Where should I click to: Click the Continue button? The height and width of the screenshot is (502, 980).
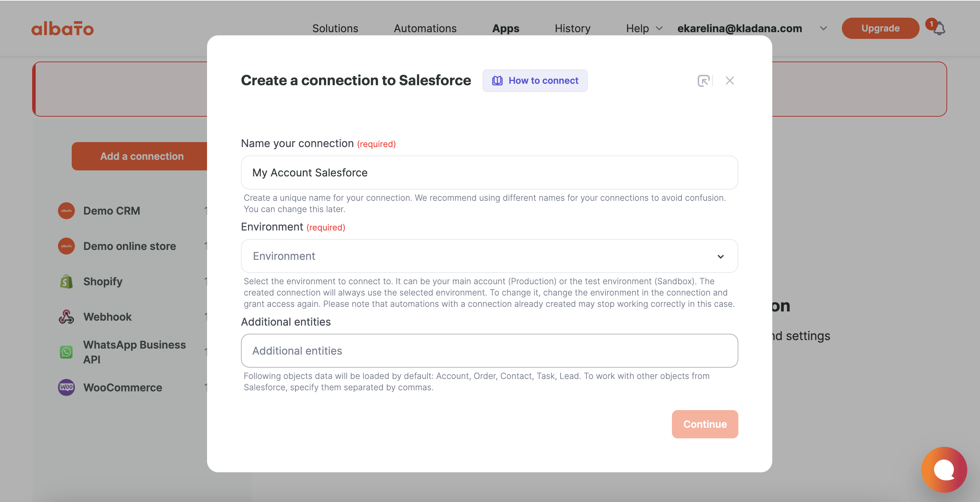click(x=704, y=424)
